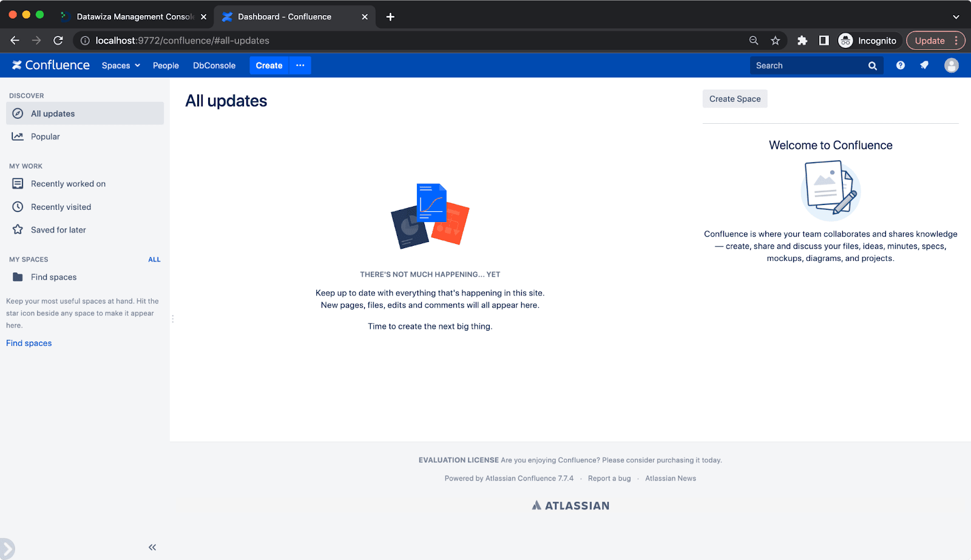Close the Dashboard - Confluence tab
This screenshot has width=971, height=560.
click(365, 16)
